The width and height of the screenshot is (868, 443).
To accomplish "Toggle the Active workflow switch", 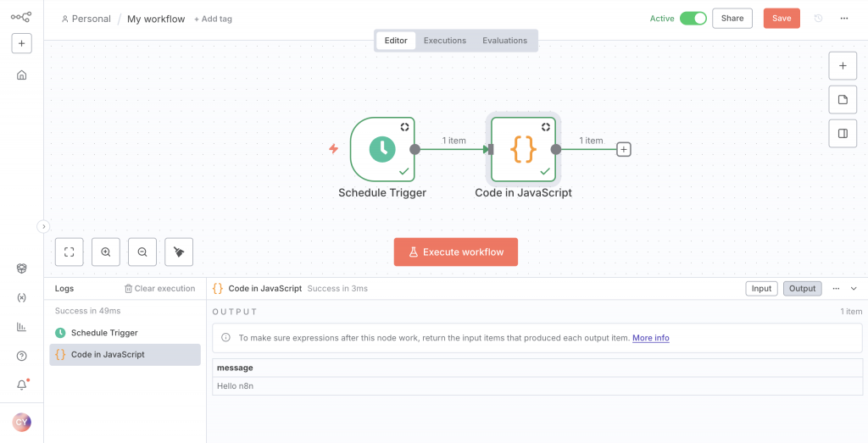I will 693,19.
